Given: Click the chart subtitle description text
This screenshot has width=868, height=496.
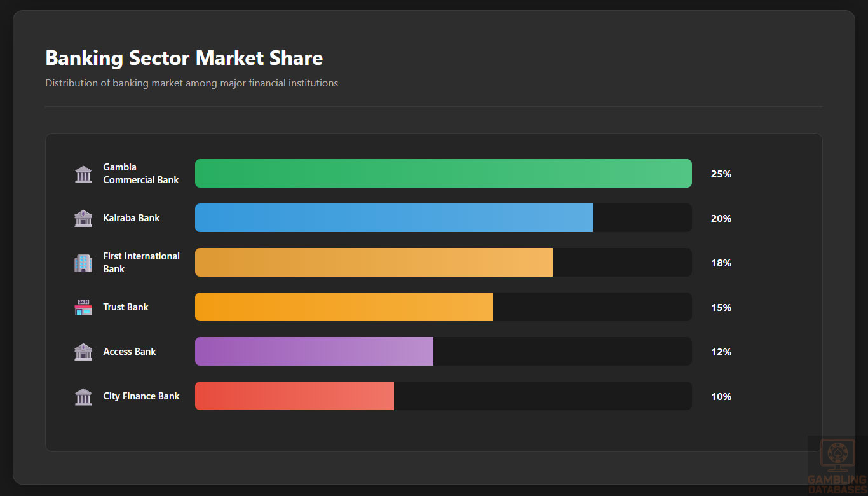Looking at the screenshot, I should pos(191,83).
